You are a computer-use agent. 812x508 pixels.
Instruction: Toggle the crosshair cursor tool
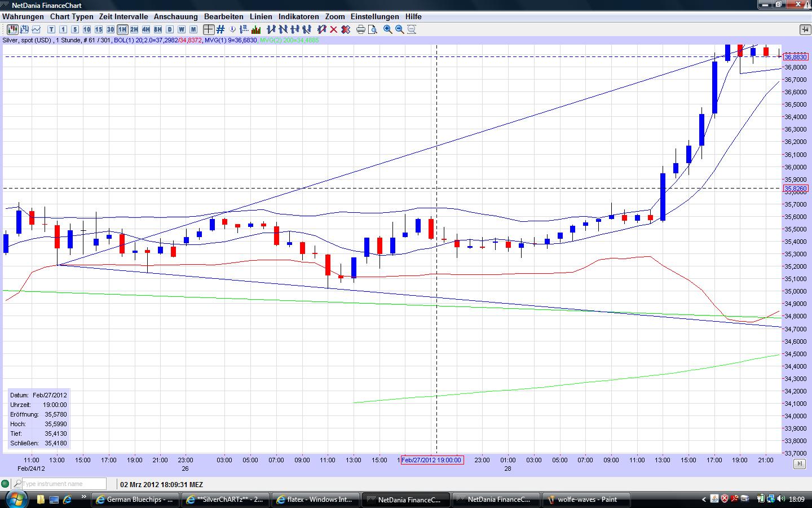(x=209, y=29)
